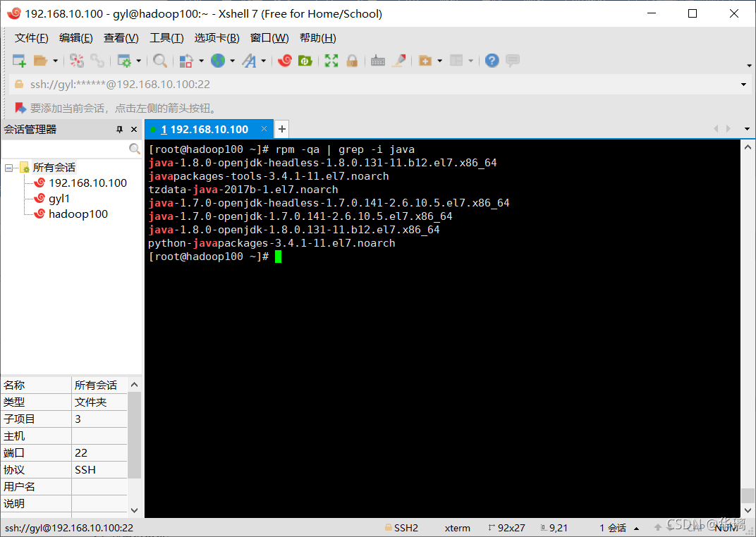Click the Open session folder icon

coord(40,61)
